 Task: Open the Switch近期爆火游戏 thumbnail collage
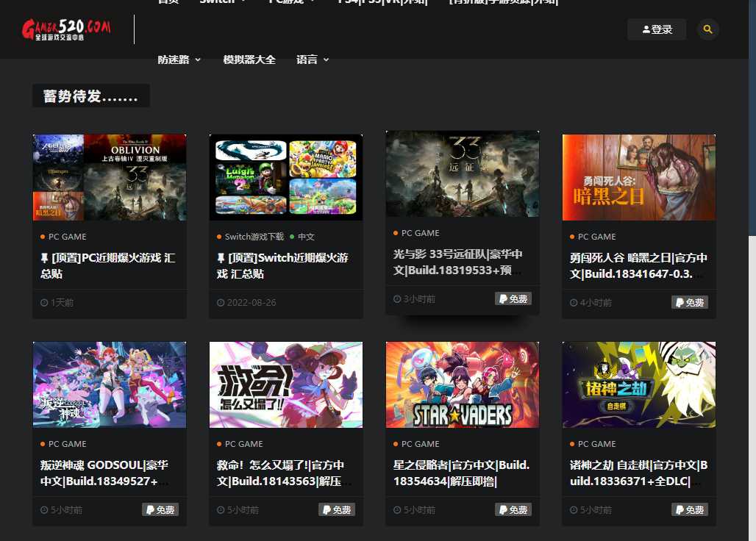(x=286, y=177)
